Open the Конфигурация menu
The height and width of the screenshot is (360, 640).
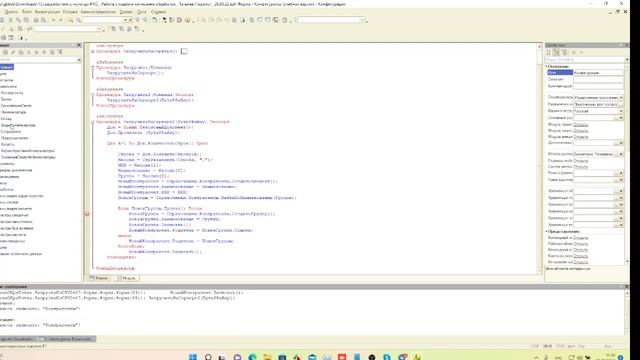47,12
